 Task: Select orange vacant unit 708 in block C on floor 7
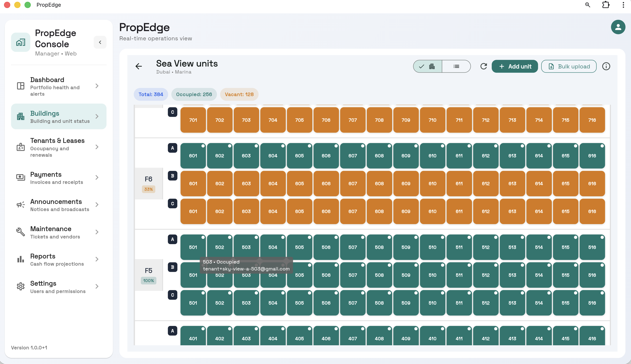pos(379,120)
